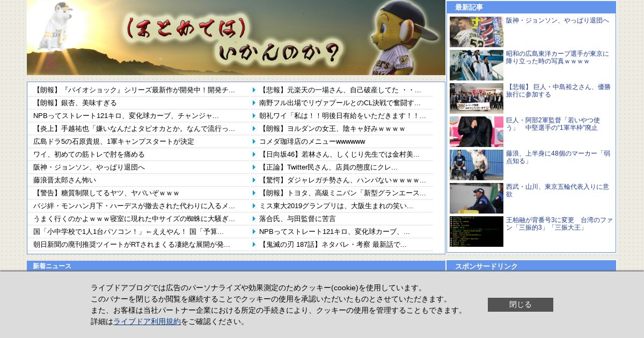The height and width of the screenshot is (338, 644).
Task: Click arrow icon beside 【驚愕】ダジャレガチ勢さん
Action: coord(254,180)
